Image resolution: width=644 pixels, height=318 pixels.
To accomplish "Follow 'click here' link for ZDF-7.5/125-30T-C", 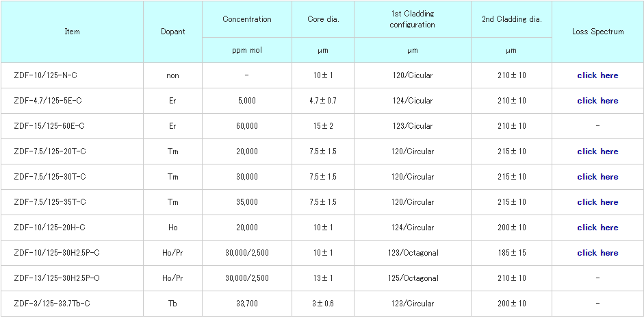I will coord(597,177).
